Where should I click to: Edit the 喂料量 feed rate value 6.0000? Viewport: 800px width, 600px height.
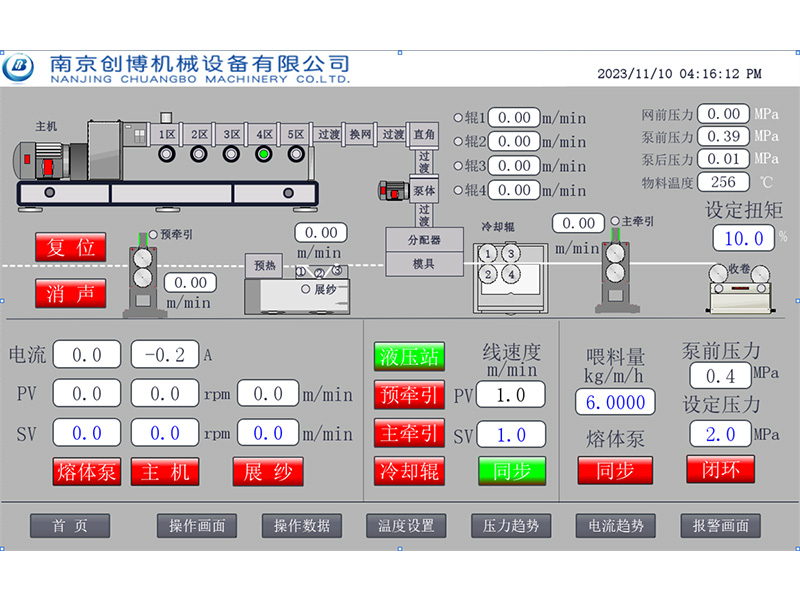[x=615, y=403]
